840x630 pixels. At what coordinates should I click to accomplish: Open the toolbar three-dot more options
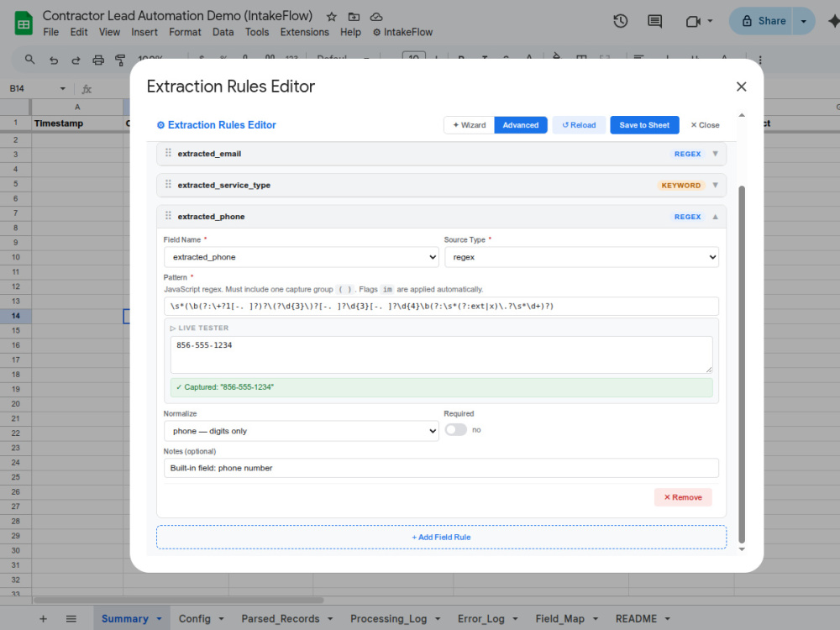(759, 60)
